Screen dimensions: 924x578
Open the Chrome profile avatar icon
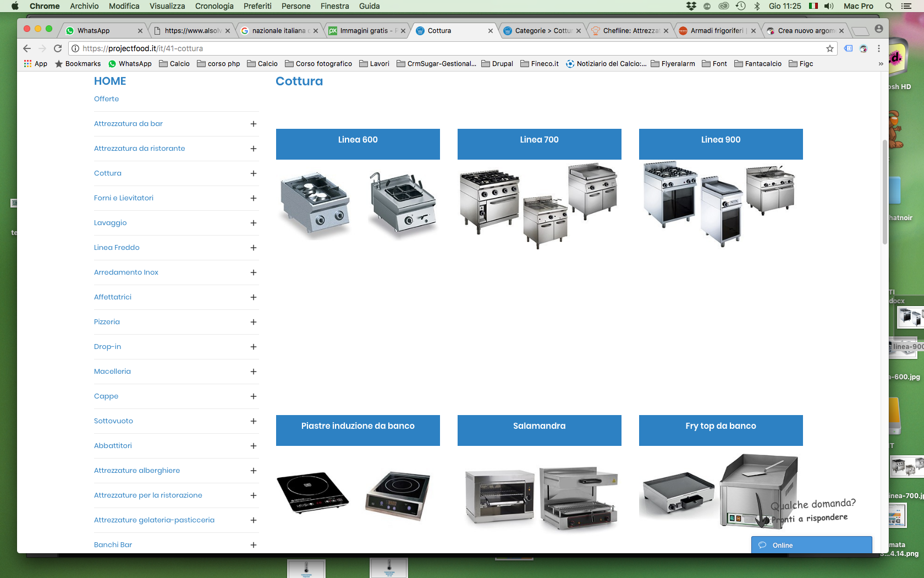click(879, 29)
